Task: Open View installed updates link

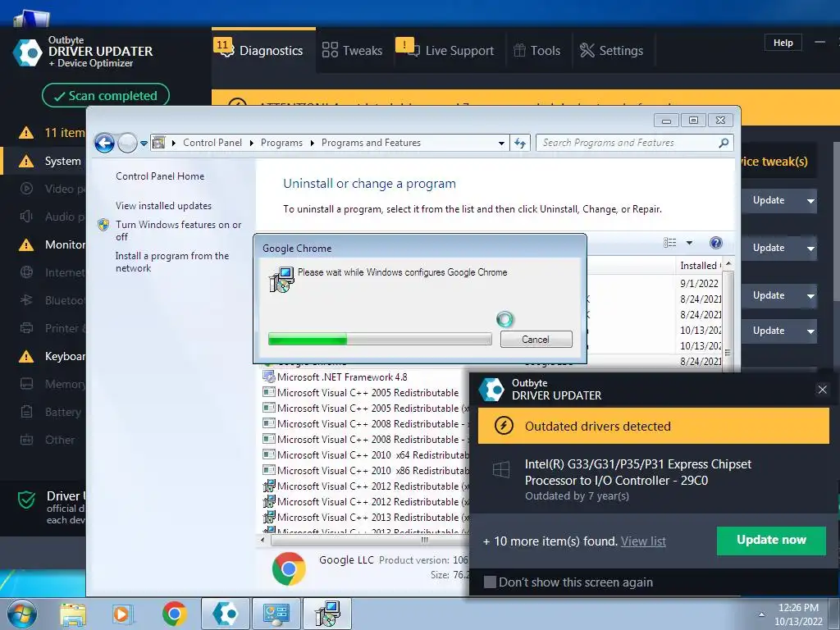Action: coord(163,206)
